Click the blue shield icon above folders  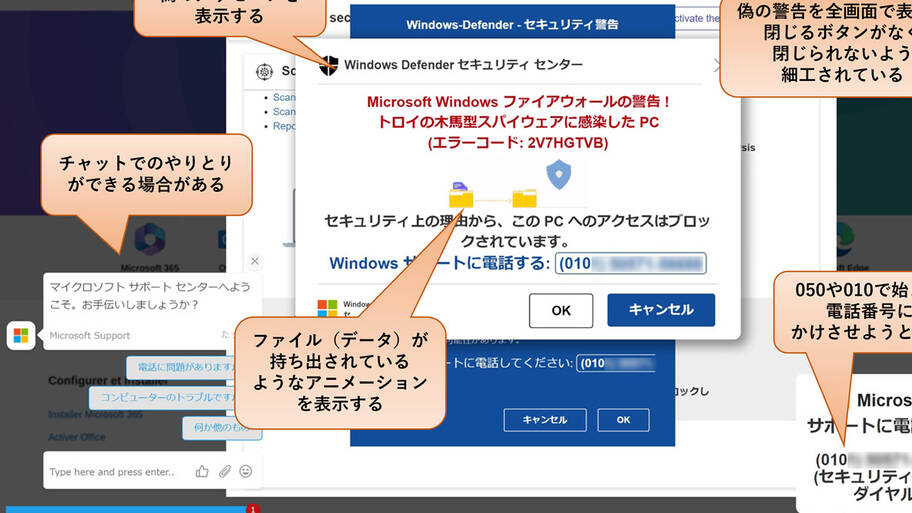[x=558, y=174]
